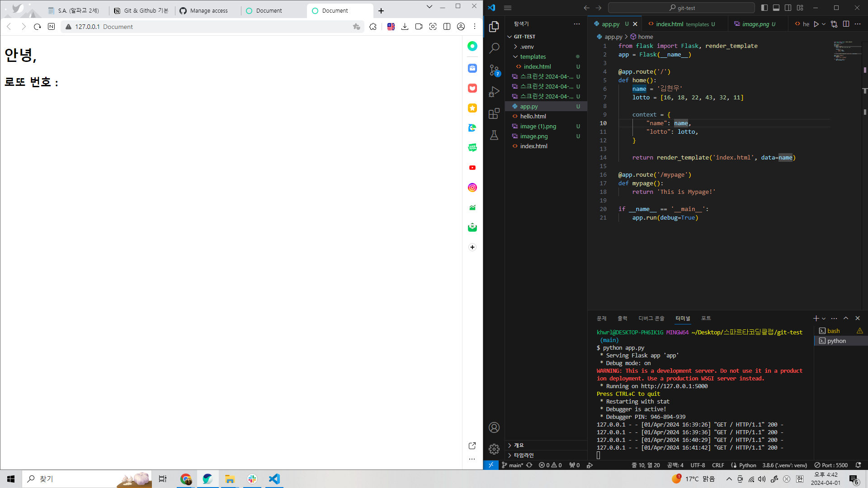The height and width of the screenshot is (488, 868).
Task: Open the Explorer view in VS Code activity bar
Action: click(494, 27)
